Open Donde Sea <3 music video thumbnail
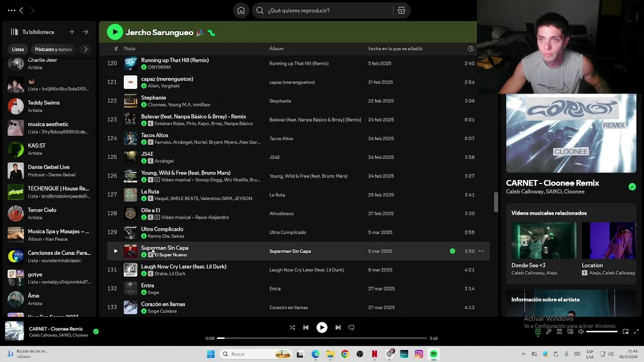Image resolution: width=644 pixels, height=362 pixels. click(x=544, y=241)
